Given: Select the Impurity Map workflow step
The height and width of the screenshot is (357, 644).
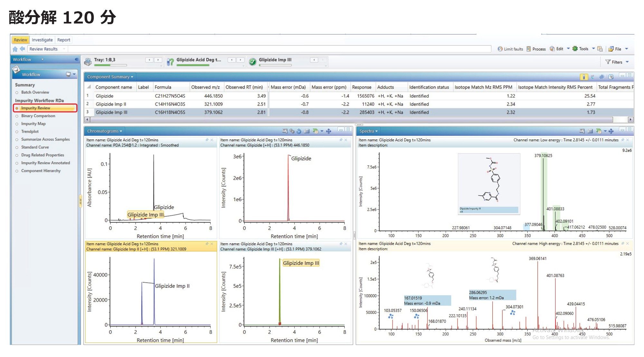Looking at the screenshot, I should coord(33,124).
